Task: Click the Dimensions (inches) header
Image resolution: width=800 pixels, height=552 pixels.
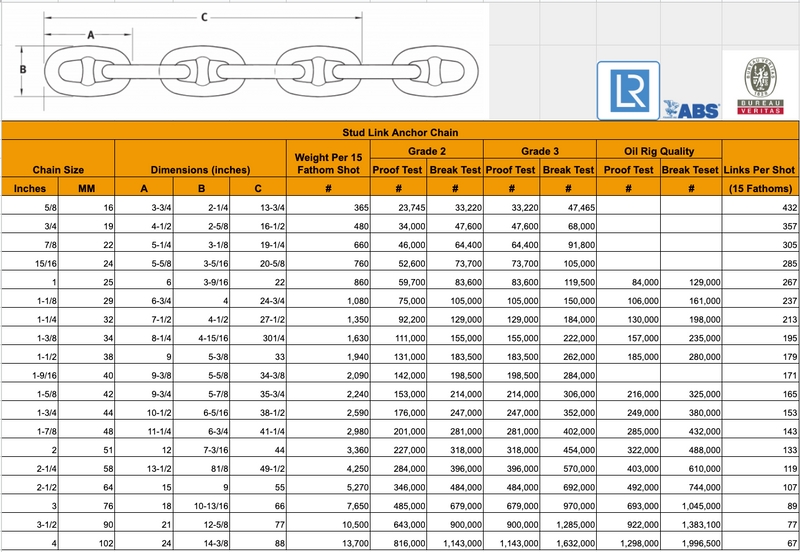Action: 200,169
